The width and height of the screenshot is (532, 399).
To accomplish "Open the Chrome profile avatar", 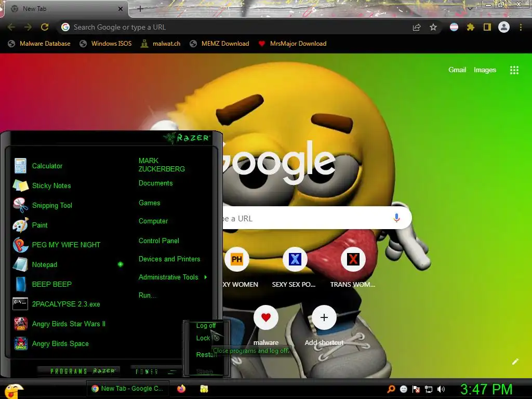I will tap(504, 27).
